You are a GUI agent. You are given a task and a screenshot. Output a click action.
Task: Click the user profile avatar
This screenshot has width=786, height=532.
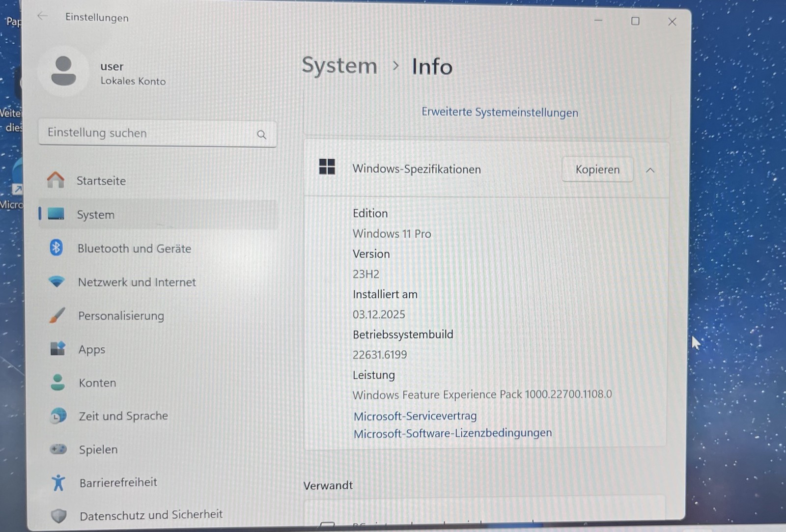click(64, 72)
